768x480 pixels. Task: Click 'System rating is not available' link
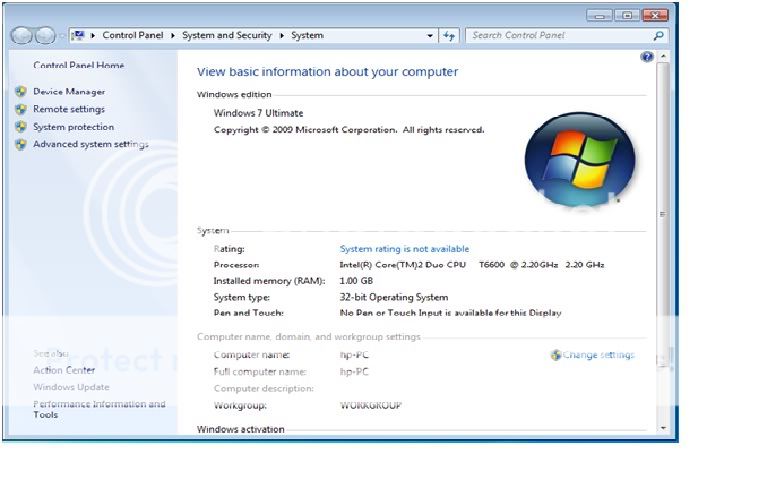pos(405,249)
